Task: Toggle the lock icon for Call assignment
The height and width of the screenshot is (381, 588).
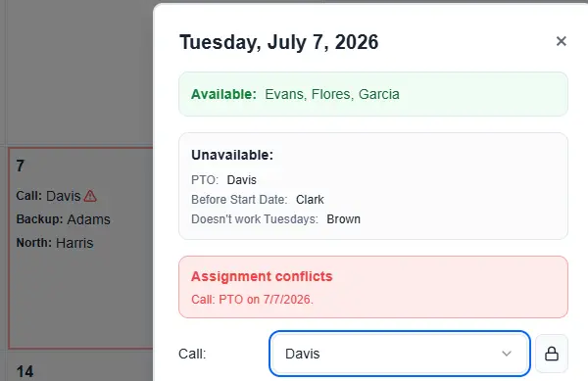Action: pos(551,354)
